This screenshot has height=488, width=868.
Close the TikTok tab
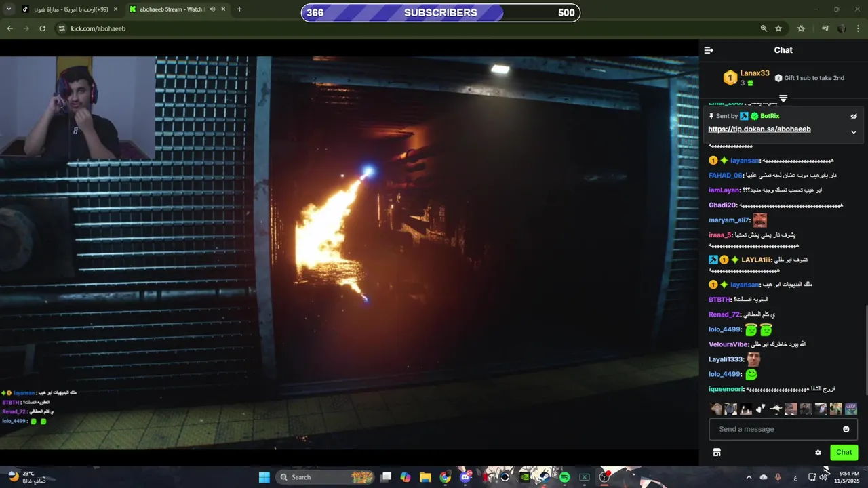(x=115, y=9)
